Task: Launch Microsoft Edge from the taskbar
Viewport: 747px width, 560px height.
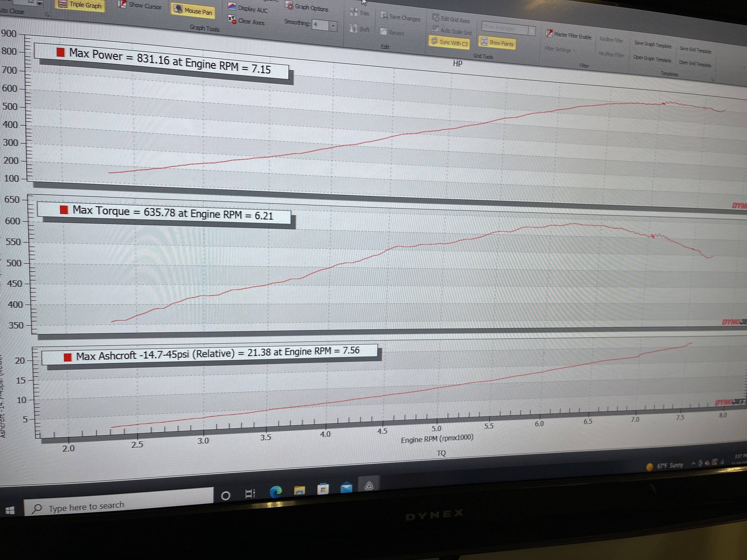Action: pos(276,492)
